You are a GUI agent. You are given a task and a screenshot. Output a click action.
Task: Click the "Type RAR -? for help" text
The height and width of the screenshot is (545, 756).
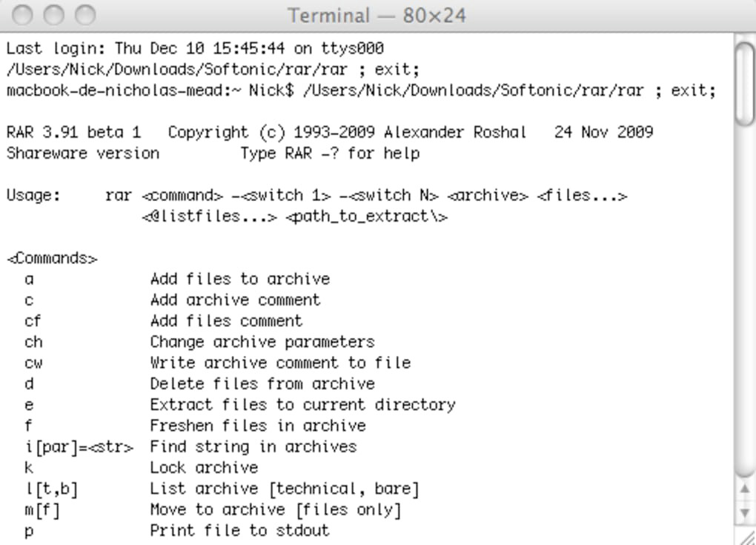330,153
